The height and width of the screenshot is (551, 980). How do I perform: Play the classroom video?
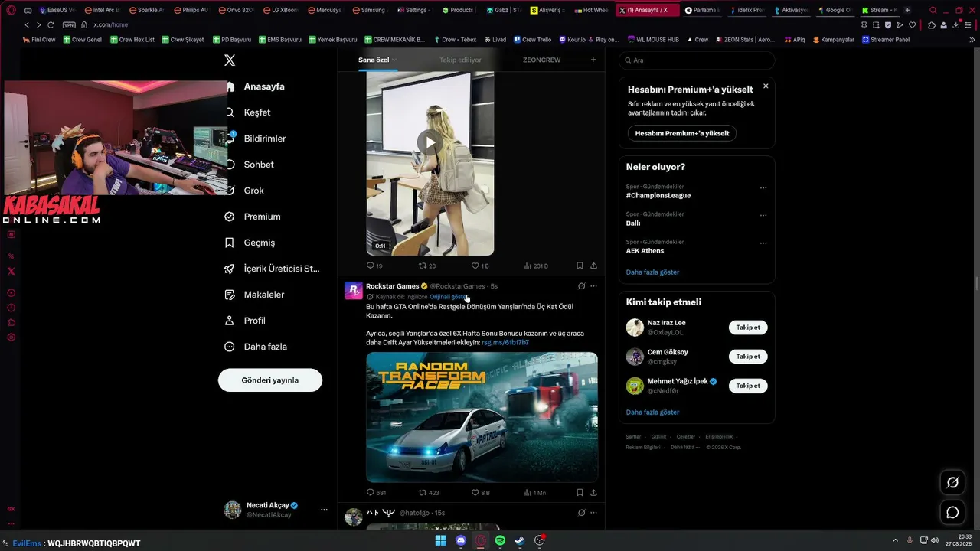pos(430,142)
